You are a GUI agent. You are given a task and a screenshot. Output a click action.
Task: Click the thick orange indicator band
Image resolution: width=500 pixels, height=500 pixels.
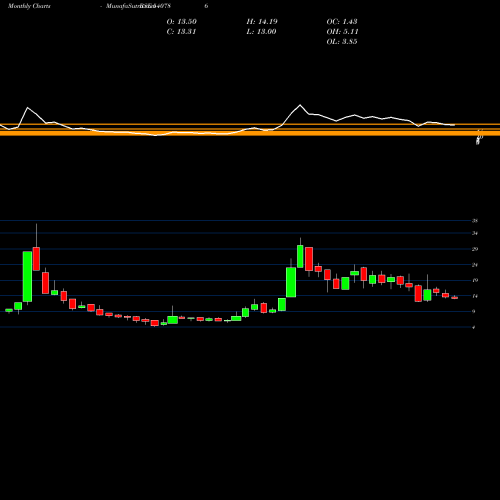pos(250,133)
